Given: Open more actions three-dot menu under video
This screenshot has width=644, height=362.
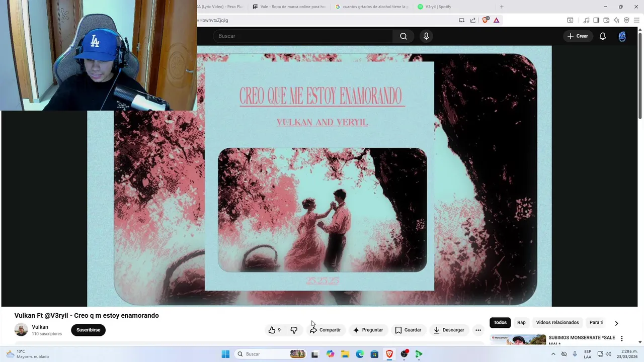Looking at the screenshot, I should coord(478,330).
